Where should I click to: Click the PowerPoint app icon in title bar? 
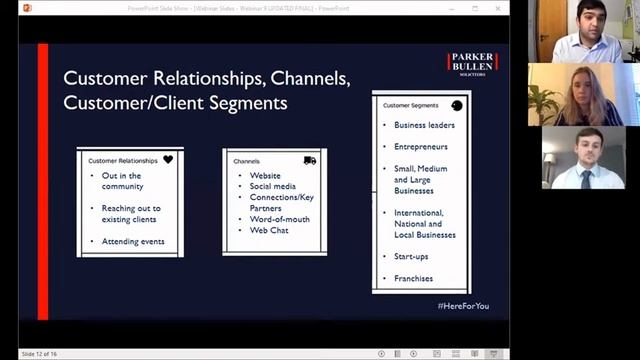[x=27, y=8]
